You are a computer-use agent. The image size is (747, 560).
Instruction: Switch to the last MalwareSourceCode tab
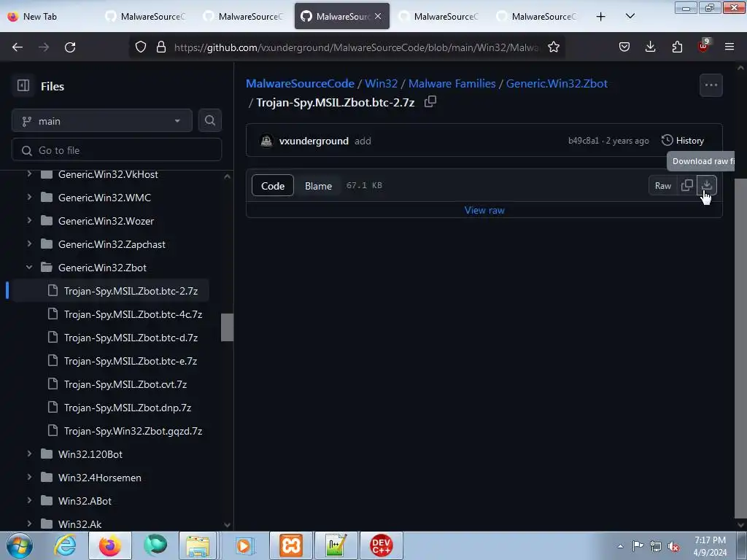pyautogui.click(x=538, y=16)
